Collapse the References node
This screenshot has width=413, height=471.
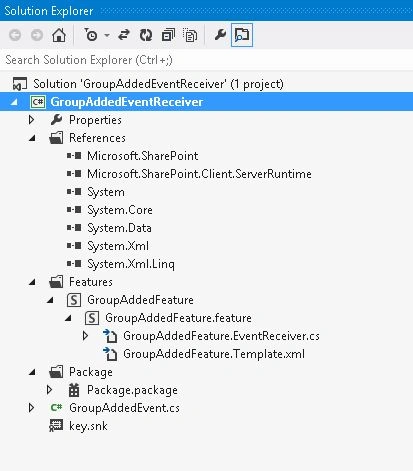point(32,138)
